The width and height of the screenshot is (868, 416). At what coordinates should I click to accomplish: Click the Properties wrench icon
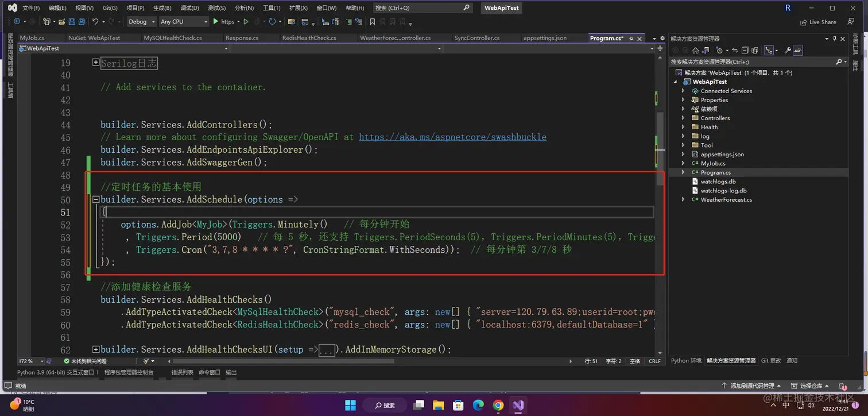(x=788, y=51)
